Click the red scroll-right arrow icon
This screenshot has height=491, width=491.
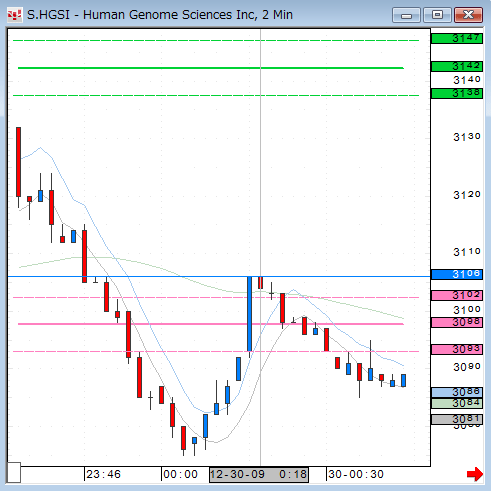coord(475,474)
